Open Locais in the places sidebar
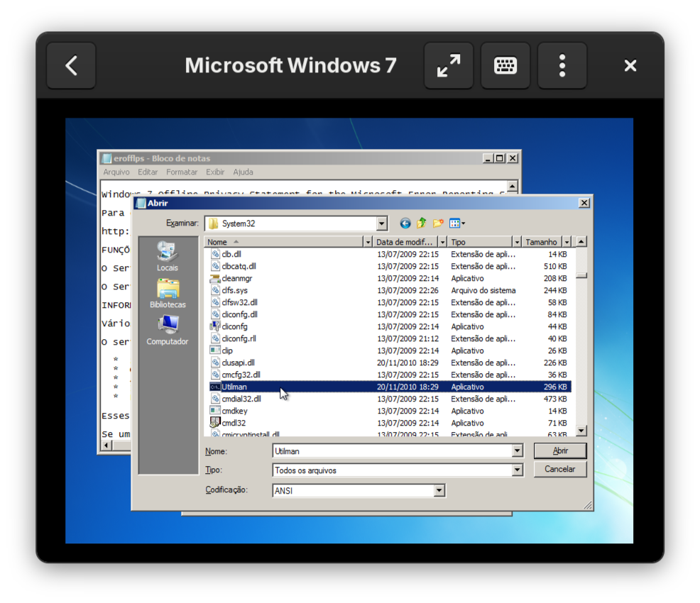Viewport: 700px width, 603px height. [x=168, y=257]
